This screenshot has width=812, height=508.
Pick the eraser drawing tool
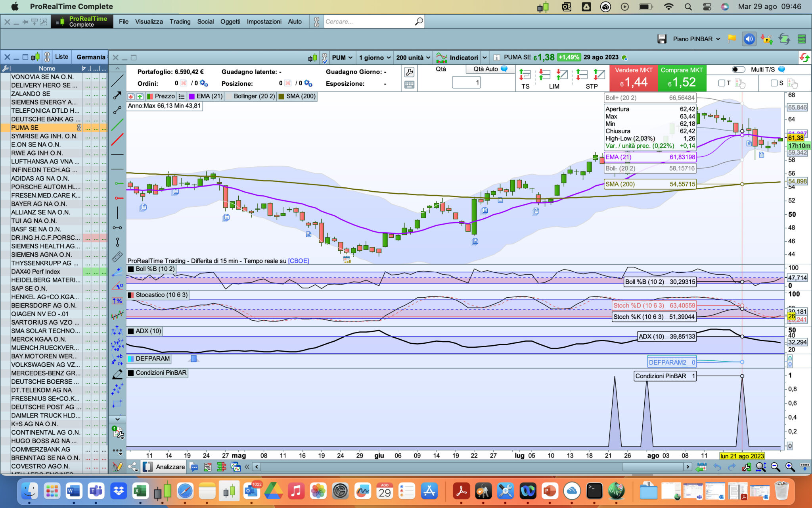click(117, 374)
